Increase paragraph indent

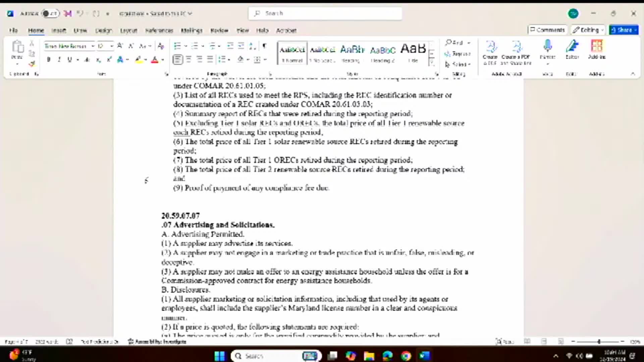tap(241, 46)
